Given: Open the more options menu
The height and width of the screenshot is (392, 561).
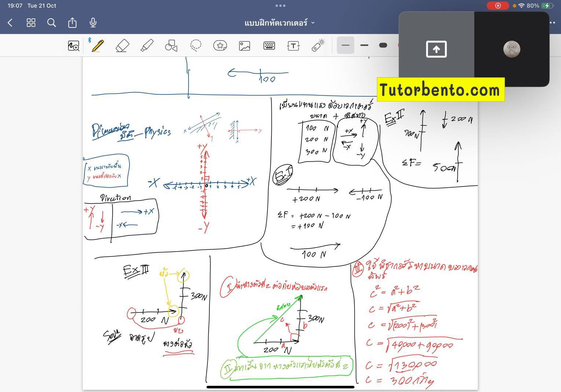Looking at the screenshot, I should (552, 22).
